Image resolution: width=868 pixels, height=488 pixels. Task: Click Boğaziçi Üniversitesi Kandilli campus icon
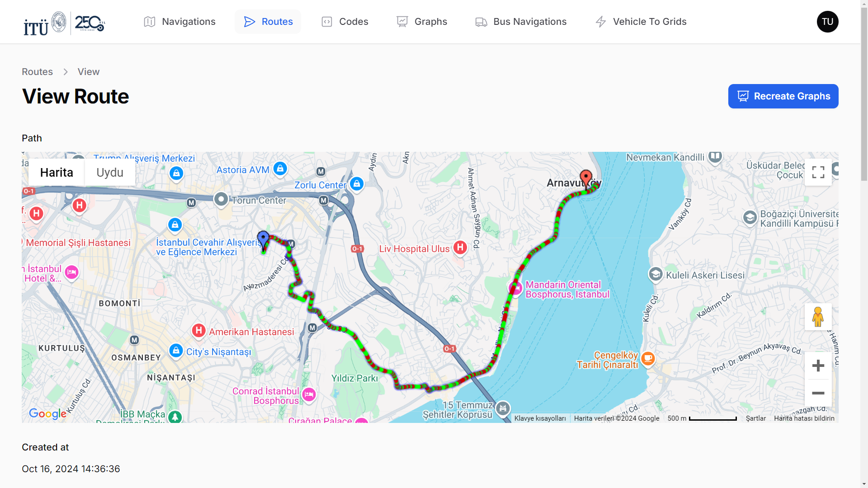(750, 217)
